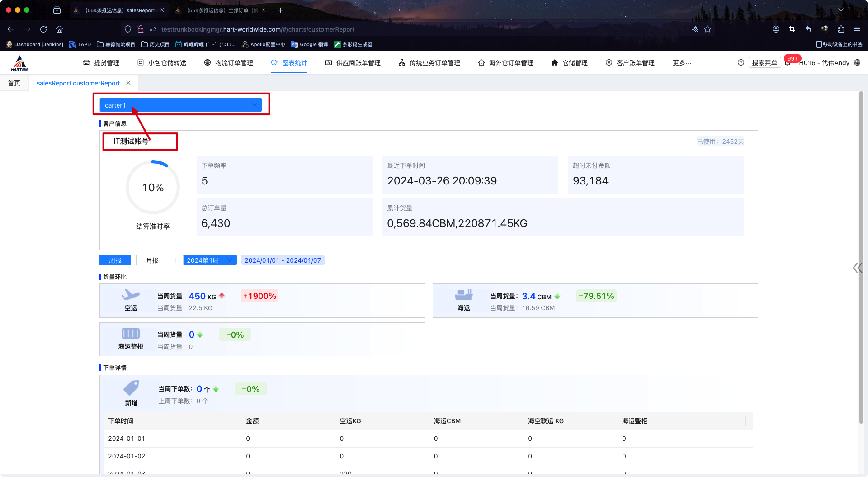This screenshot has height=477, width=868.
Task: Click the browser home icon
Action: click(x=59, y=29)
